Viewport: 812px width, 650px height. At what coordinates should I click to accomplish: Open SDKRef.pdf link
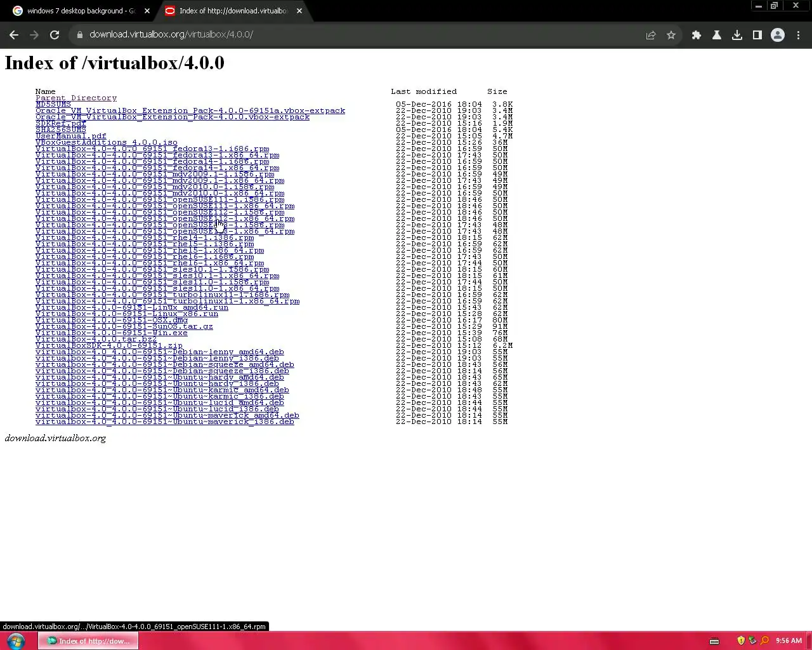pos(61,123)
